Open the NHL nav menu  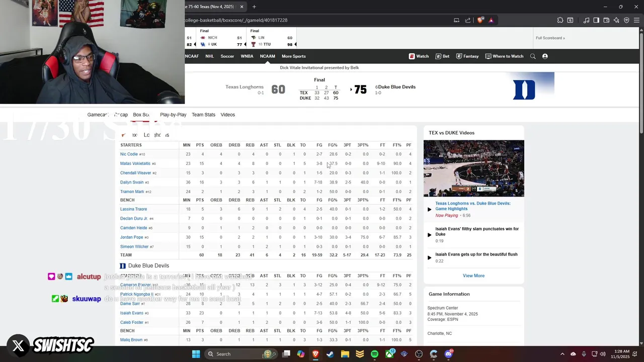(x=209, y=56)
